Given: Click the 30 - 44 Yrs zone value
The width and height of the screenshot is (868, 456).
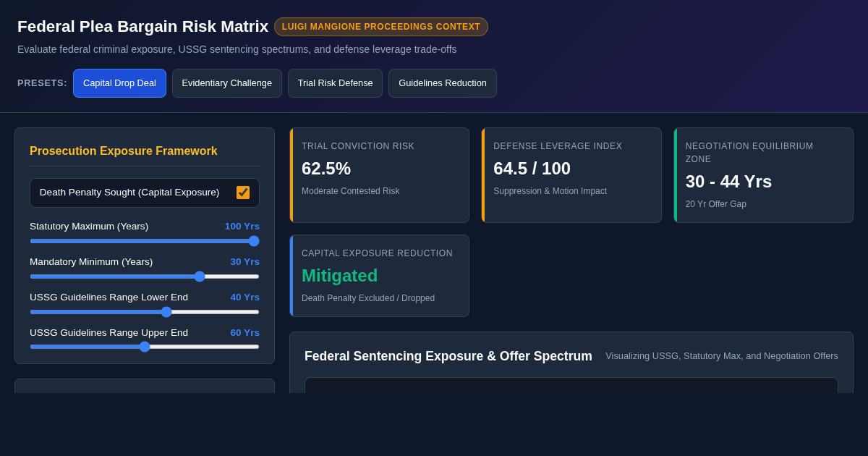Looking at the screenshot, I should (x=728, y=182).
